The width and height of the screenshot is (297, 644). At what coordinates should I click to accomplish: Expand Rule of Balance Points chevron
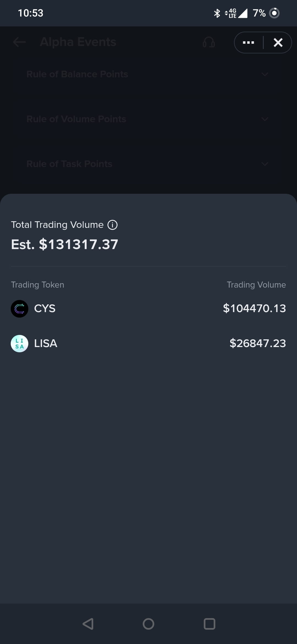[x=265, y=74]
